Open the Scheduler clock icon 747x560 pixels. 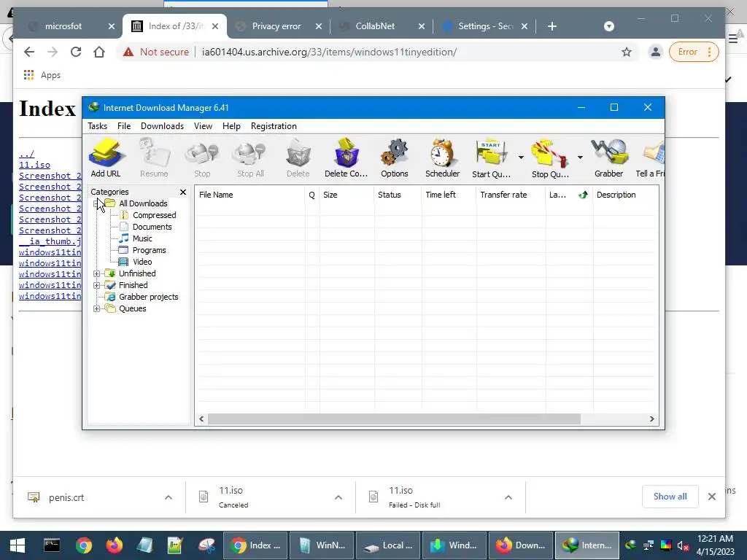[443, 157]
